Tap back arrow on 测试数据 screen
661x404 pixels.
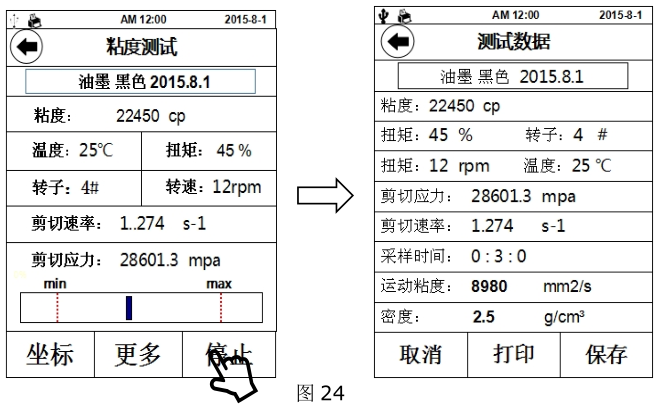pos(398,42)
